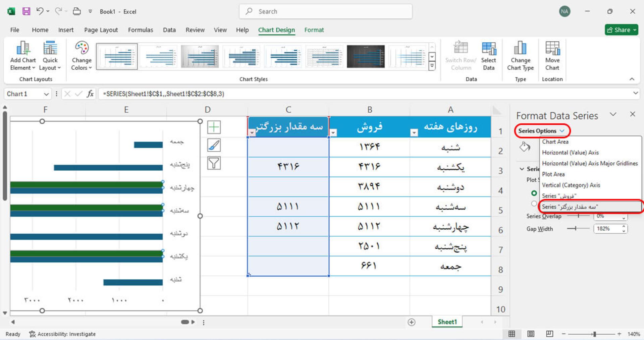The width and height of the screenshot is (644, 340).
Task: Expand the formula bar
Action: pyautogui.click(x=635, y=93)
